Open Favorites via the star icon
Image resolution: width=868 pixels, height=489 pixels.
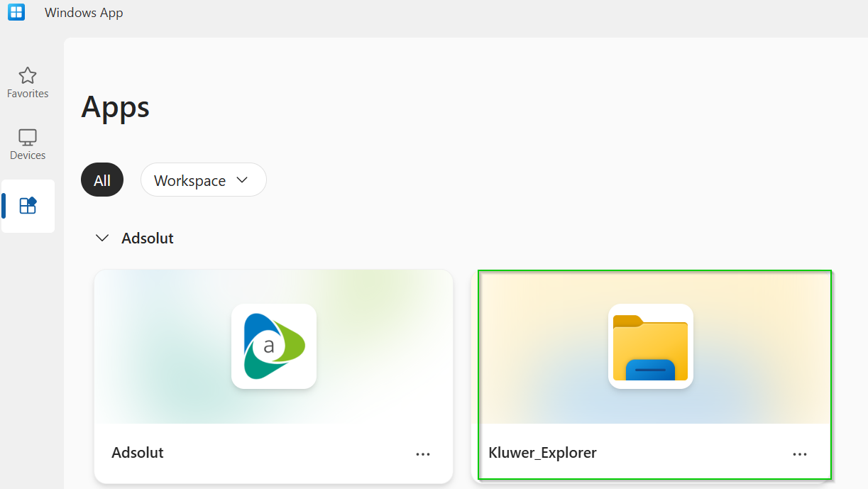pyautogui.click(x=28, y=75)
